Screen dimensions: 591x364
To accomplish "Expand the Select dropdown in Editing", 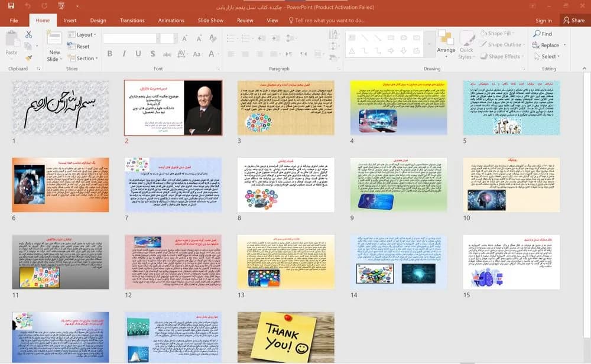I will tap(547, 57).
